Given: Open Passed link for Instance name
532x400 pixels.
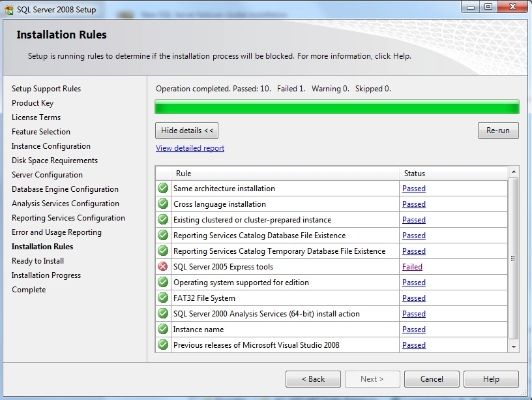Looking at the screenshot, I should [x=413, y=329].
